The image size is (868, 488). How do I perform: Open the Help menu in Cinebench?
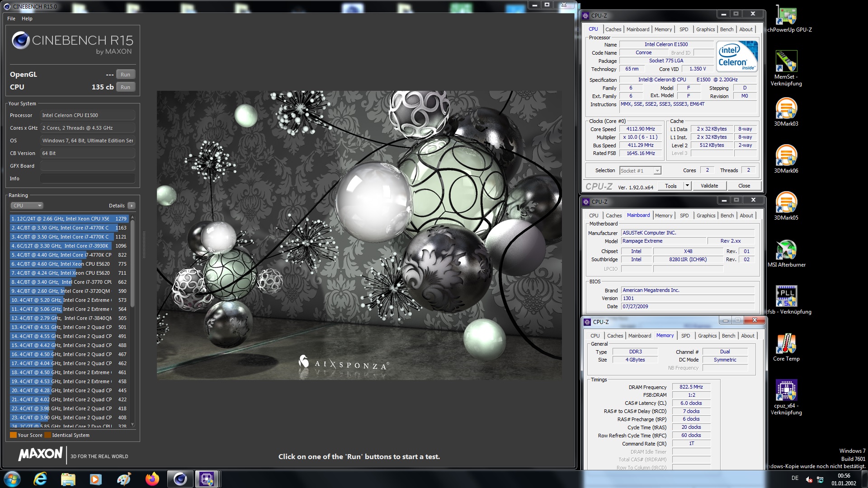(27, 19)
